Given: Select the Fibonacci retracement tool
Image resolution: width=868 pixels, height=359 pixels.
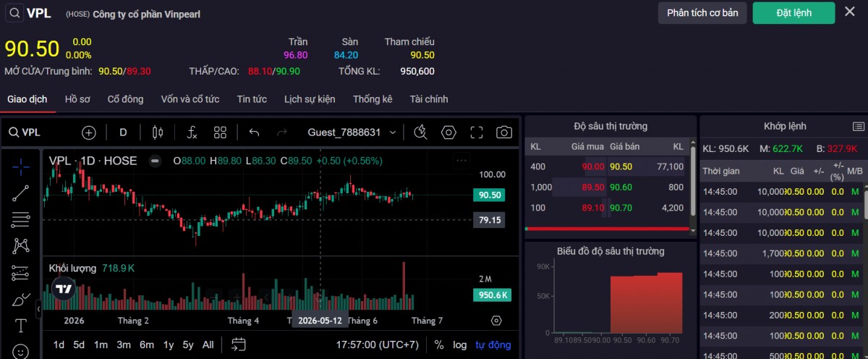Looking at the screenshot, I should [x=21, y=219].
